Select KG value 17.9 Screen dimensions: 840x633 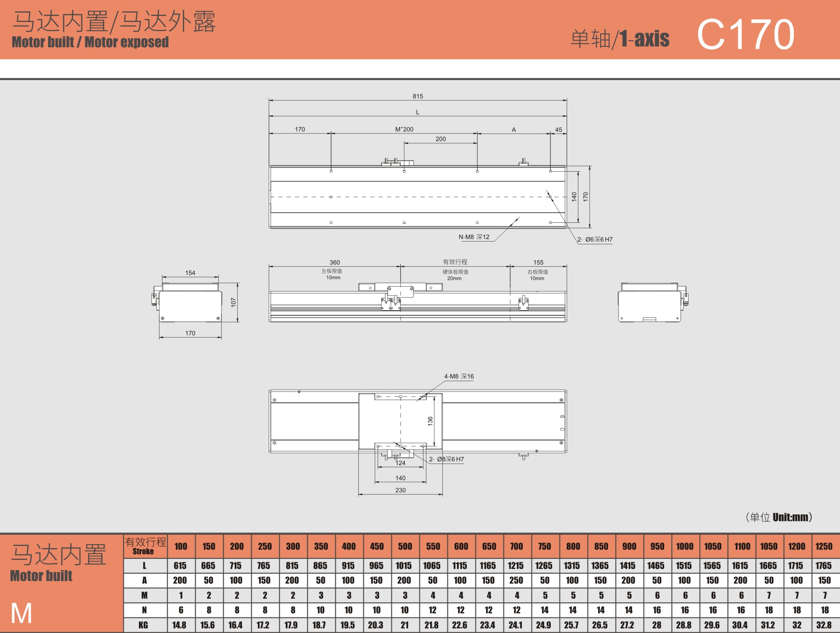(291, 625)
